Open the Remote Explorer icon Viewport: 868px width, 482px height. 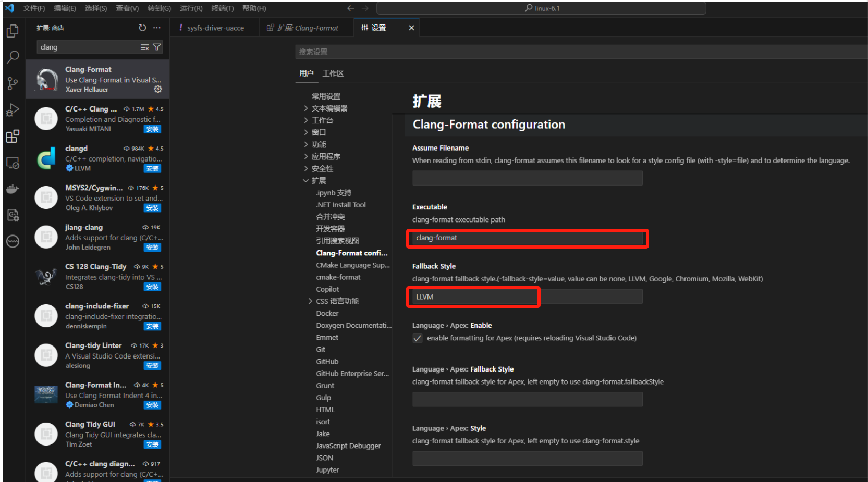point(13,163)
